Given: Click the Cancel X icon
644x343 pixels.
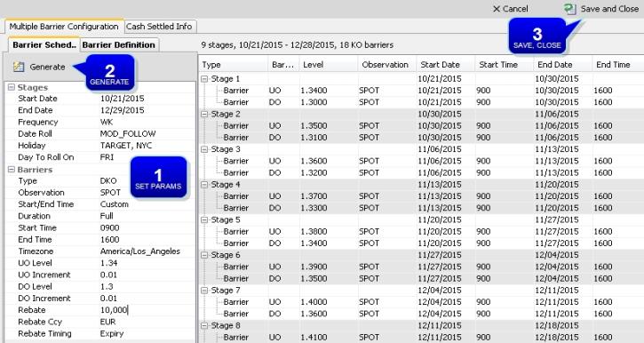Looking at the screenshot, I should coord(497,9).
